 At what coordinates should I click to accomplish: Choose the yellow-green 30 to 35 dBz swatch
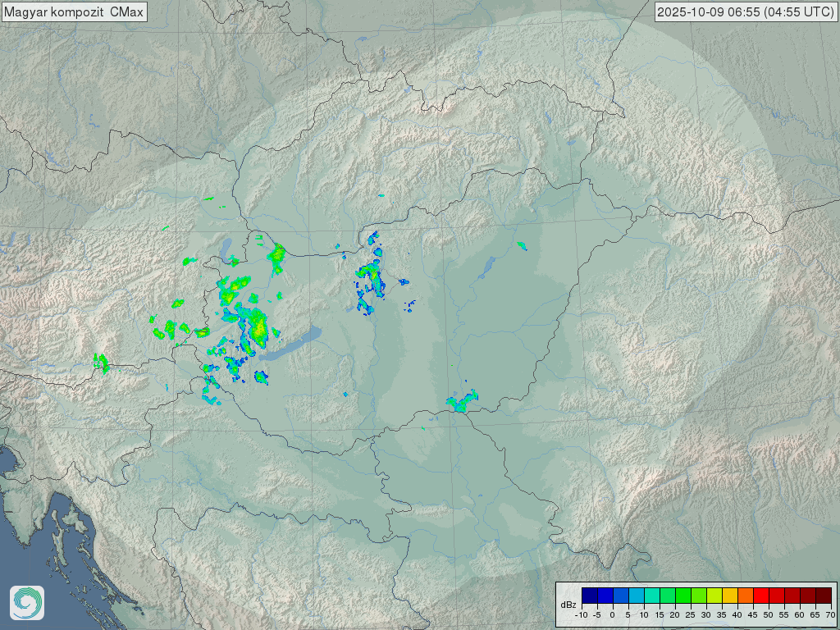714,595
